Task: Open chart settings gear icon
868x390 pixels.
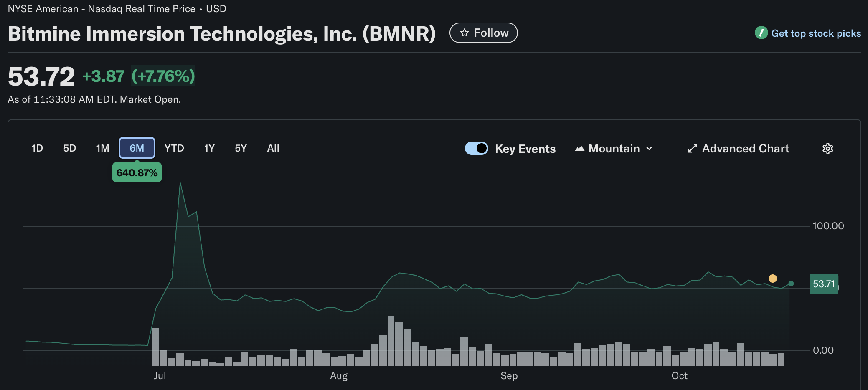Action: (x=827, y=149)
